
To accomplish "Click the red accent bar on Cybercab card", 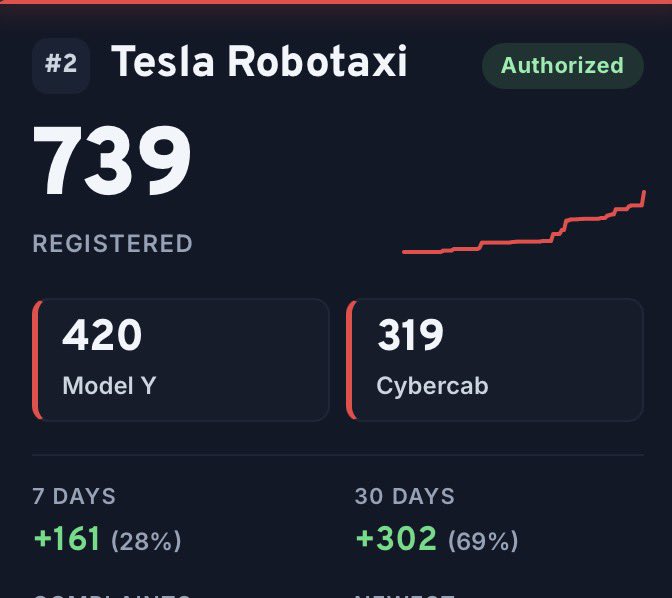I will 351,360.
